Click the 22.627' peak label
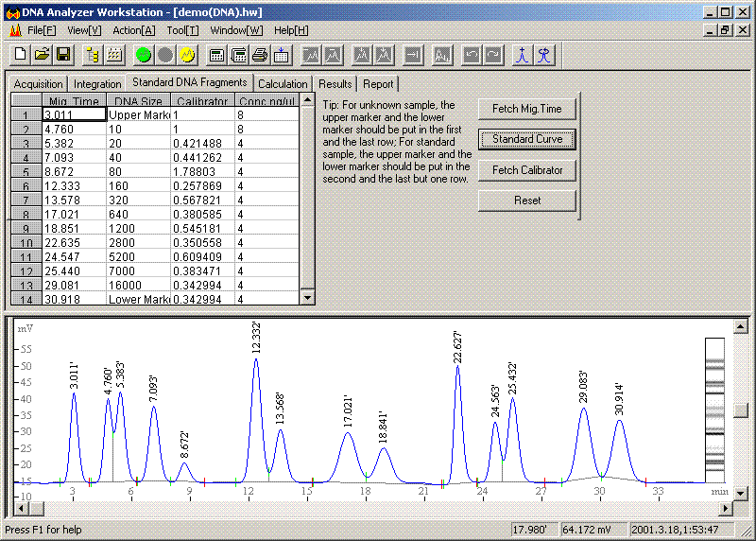The image size is (756, 541). 458,347
